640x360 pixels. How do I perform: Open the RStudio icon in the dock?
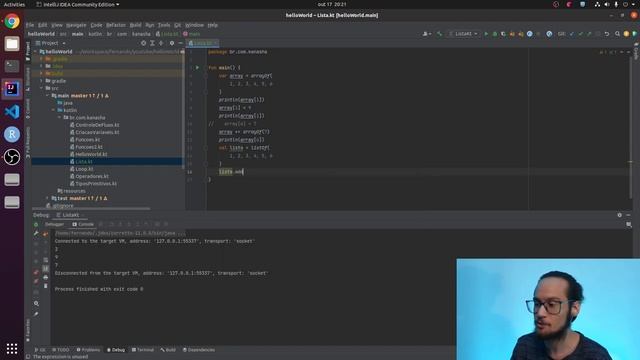click(x=12, y=134)
